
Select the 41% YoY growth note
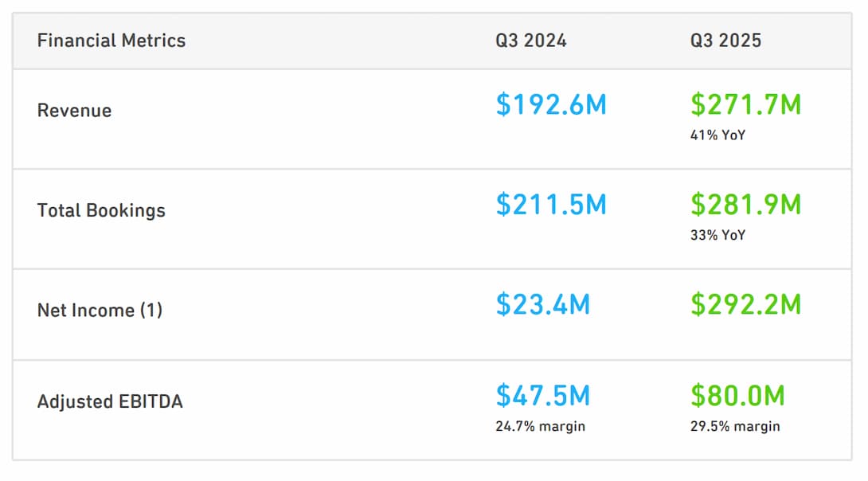coord(717,135)
